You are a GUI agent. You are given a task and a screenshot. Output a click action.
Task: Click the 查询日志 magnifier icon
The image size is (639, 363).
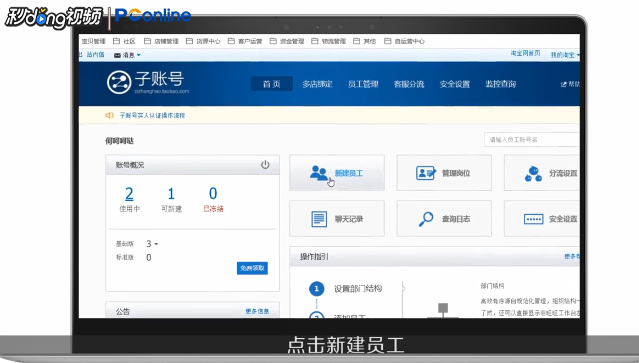[426, 219]
